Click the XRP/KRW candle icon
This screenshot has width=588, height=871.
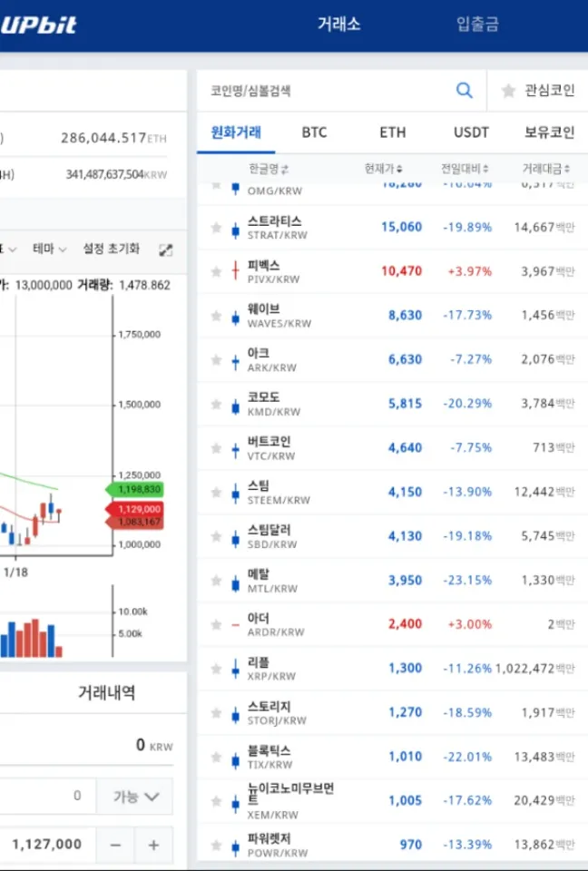click(235, 669)
